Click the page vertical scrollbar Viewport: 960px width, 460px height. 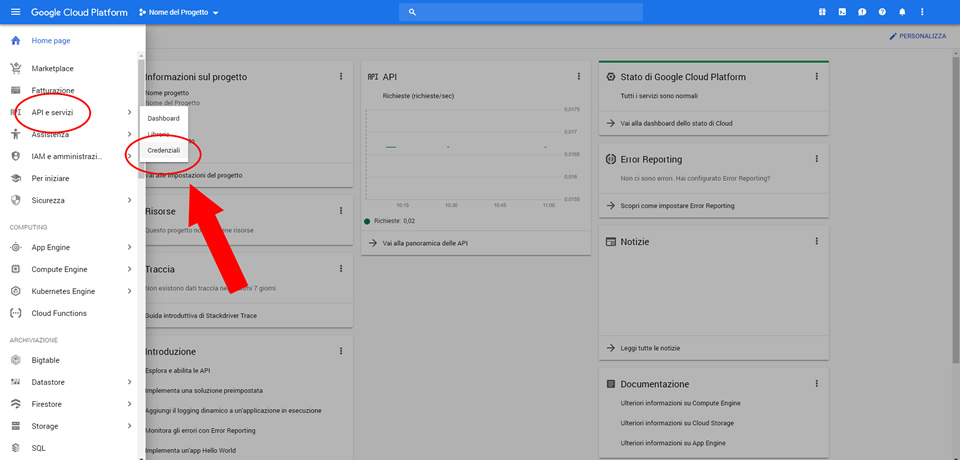click(x=956, y=208)
